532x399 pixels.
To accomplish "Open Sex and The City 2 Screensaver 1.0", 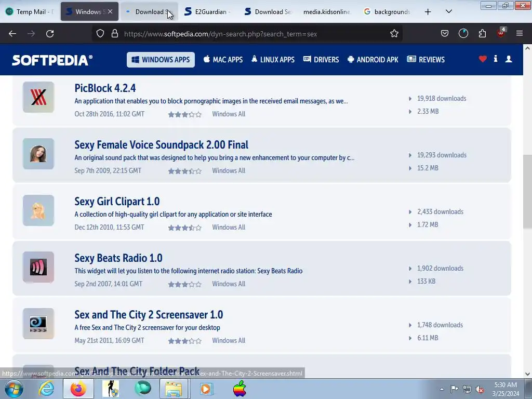I will coord(149,315).
